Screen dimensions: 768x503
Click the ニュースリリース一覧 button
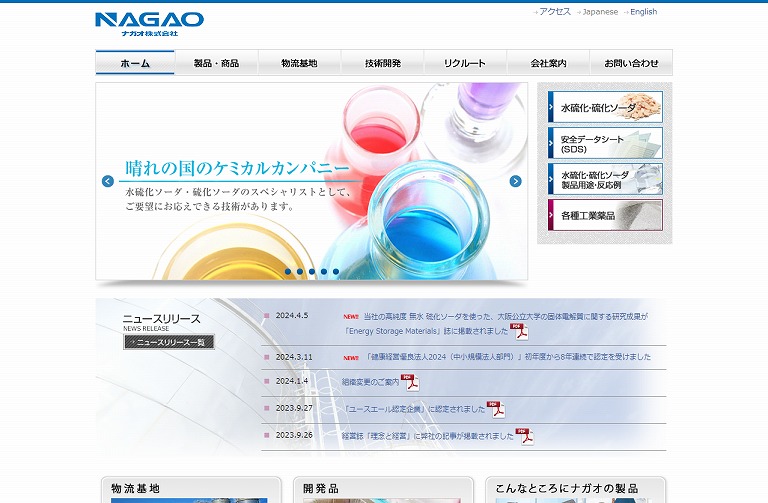tap(169, 342)
